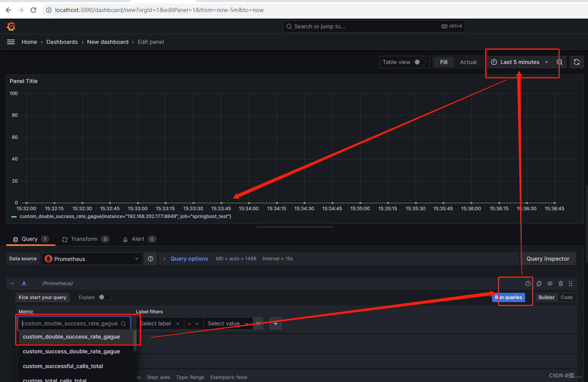Viewport: 588px width, 382px height.
Task: Open the query help icon
Action: 528,283
